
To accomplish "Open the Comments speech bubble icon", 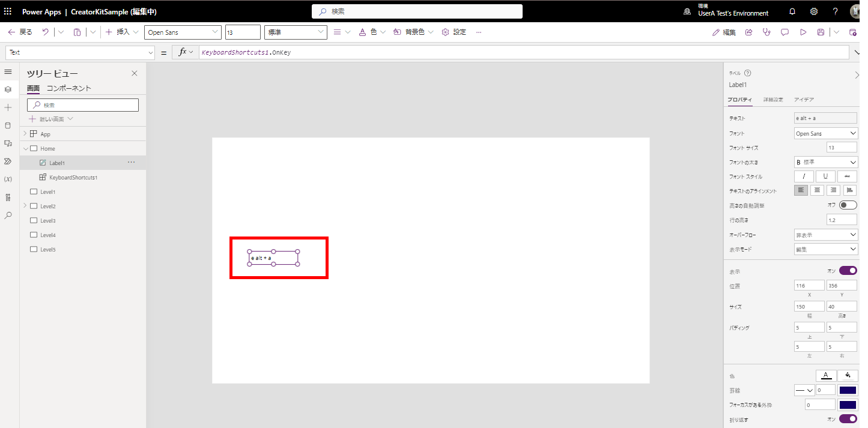I will tap(785, 32).
